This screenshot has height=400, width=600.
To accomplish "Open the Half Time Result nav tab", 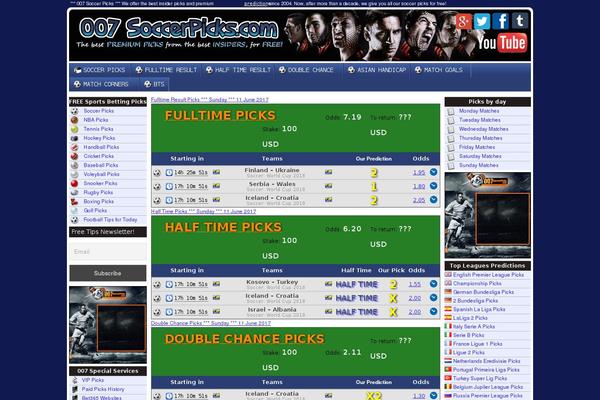I will (238, 70).
